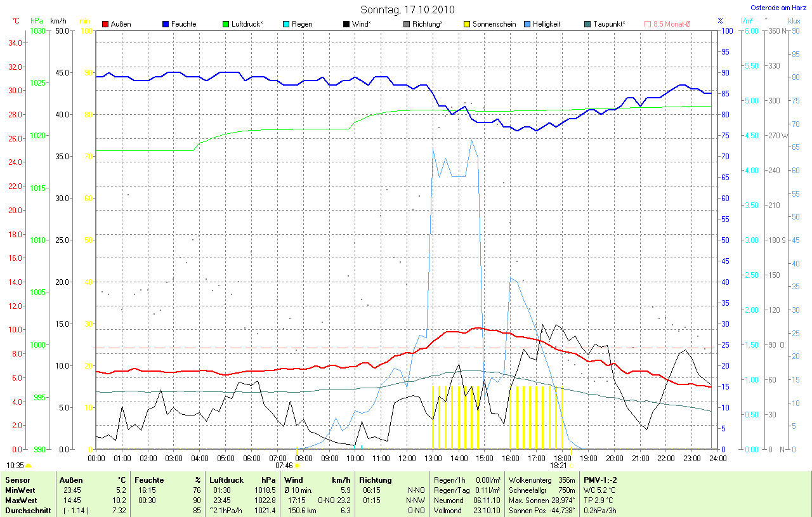Viewport: 812px width, 517px height.
Task: Click the black Wind legend square
Action: click(346, 24)
